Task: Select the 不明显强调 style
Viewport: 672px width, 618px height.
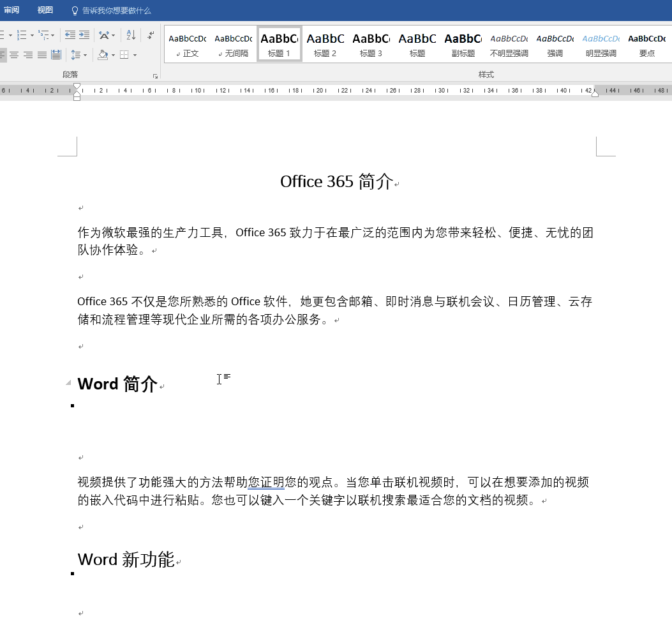Action: coord(509,45)
